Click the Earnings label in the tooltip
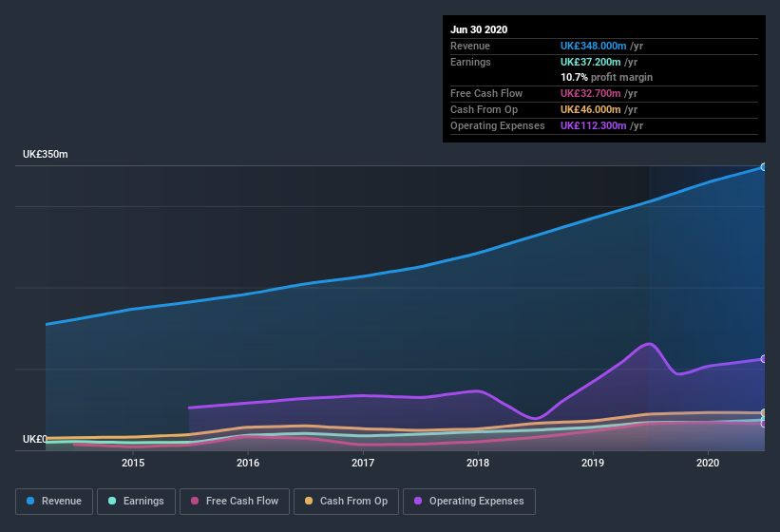 click(470, 62)
